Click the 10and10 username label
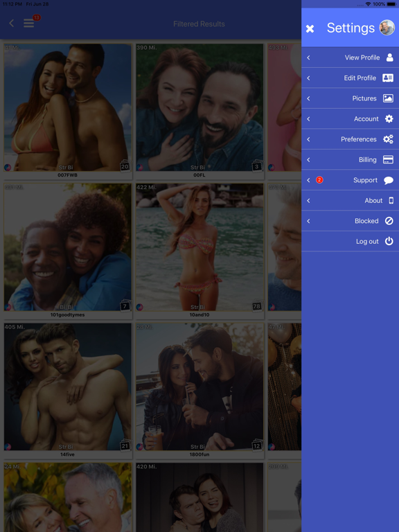The image size is (399, 532). click(x=199, y=315)
